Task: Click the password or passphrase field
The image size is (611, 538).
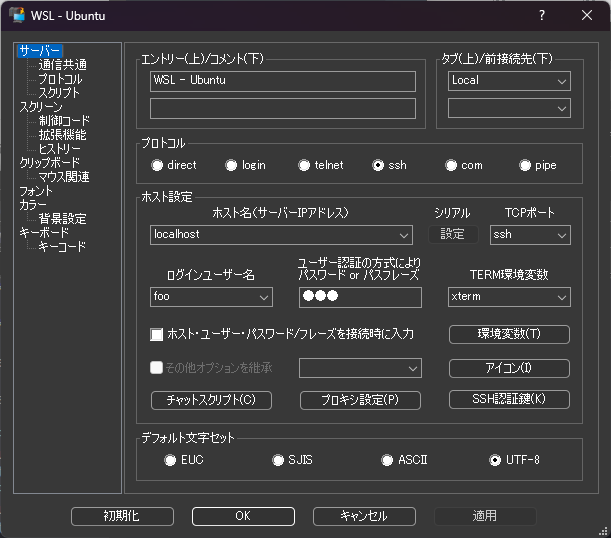Action: [x=360, y=297]
